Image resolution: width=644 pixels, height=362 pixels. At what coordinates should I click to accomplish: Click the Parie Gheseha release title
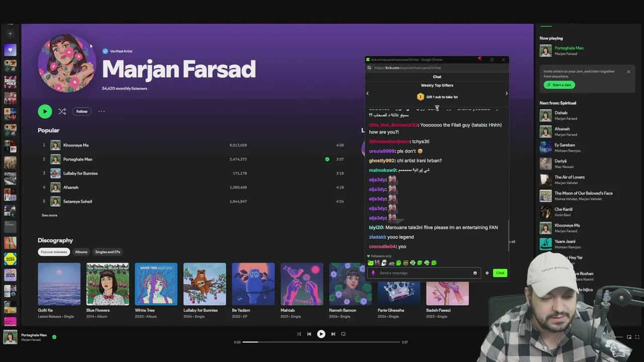click(x=391, y=310)
